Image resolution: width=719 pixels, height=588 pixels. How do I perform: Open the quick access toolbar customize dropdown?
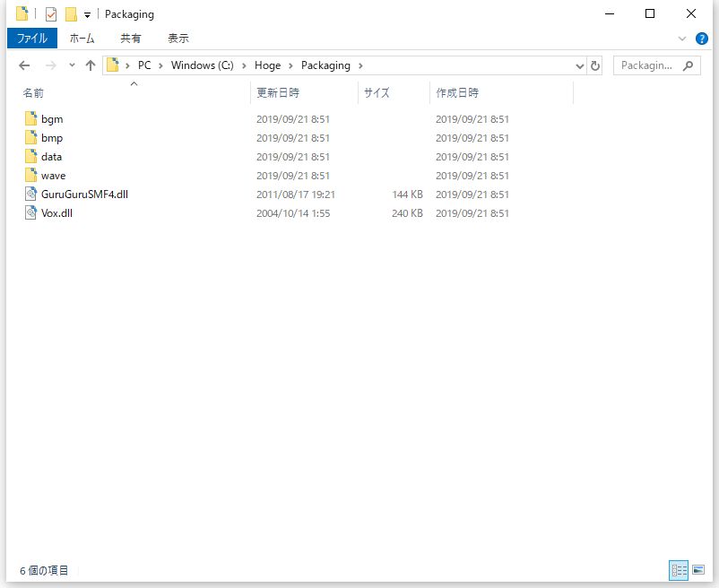click(87, 15)
